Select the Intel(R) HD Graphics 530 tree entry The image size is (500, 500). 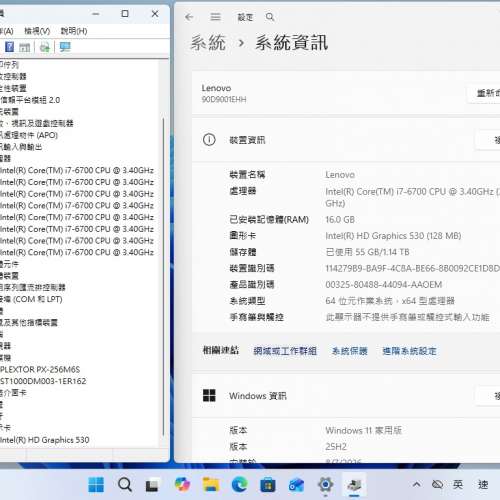pos(45,440)
